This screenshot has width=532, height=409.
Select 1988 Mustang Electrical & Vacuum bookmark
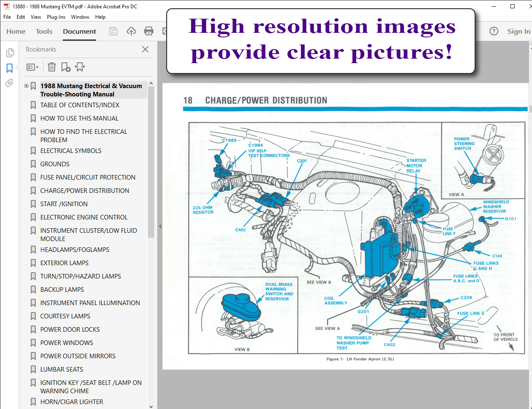[x=91, y=90]
